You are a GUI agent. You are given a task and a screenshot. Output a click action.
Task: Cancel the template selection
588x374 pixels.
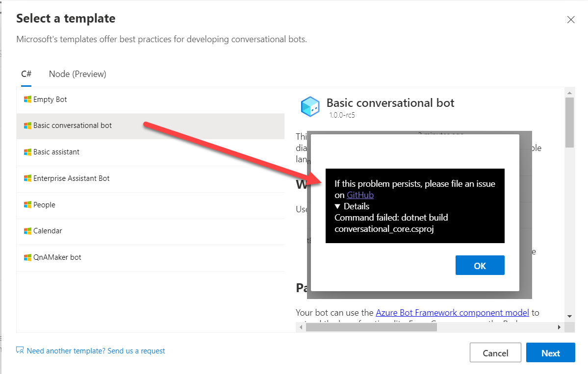[x=495, y=352]
